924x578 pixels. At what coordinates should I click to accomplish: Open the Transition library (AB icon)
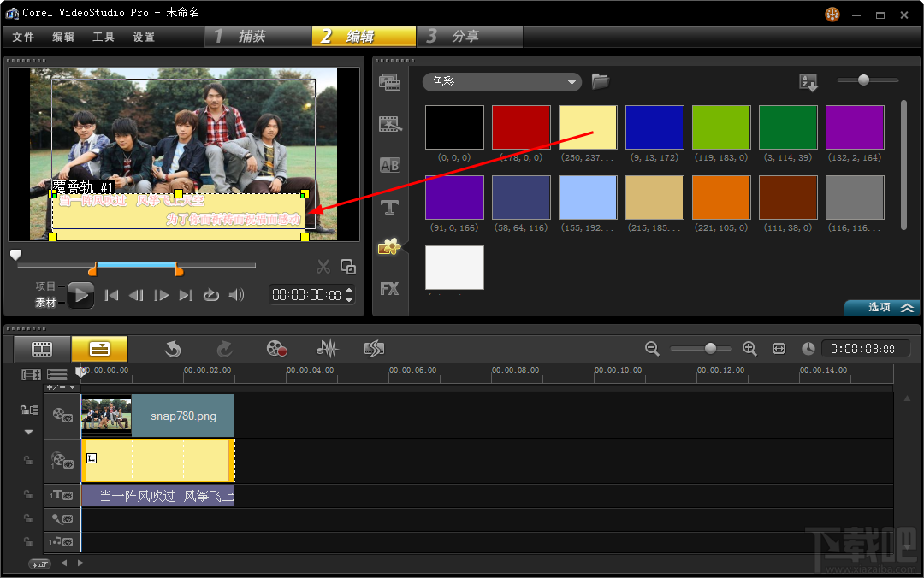coord(390,165)
